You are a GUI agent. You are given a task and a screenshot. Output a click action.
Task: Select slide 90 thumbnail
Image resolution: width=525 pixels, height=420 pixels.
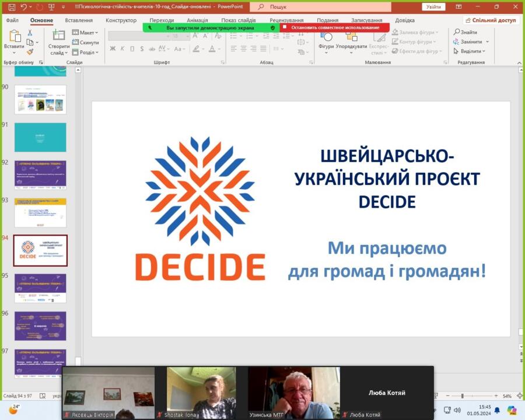(x=40, y=99)
